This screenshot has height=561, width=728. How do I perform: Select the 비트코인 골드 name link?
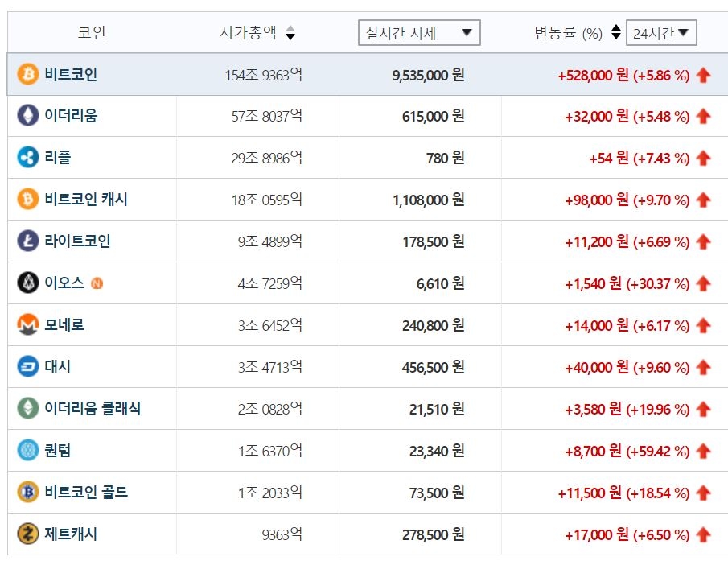[x=86, y=492]
